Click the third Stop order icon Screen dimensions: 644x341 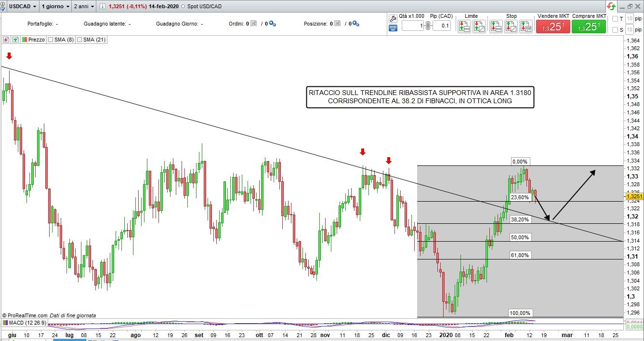[524, 27]
